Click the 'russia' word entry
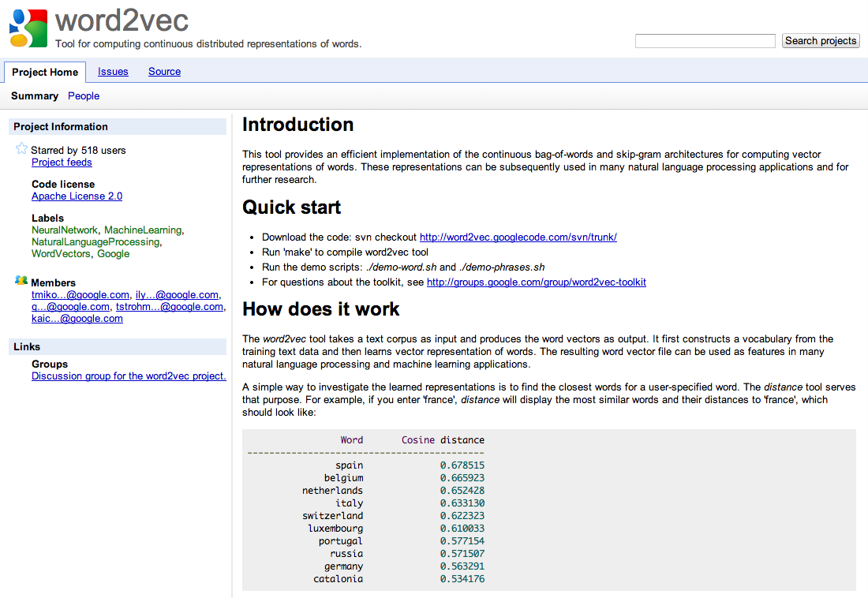 tap(346, 554)
